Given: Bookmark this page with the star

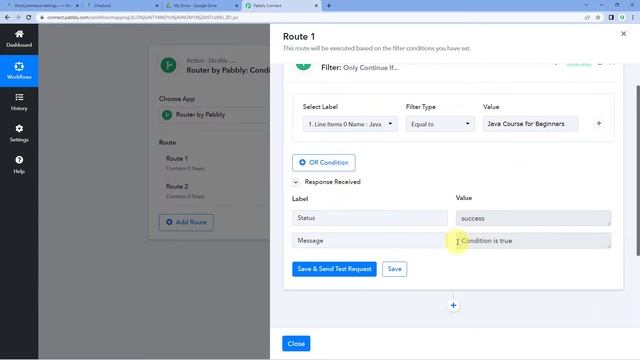Looking at the screenshot, I should click(598, 18).
